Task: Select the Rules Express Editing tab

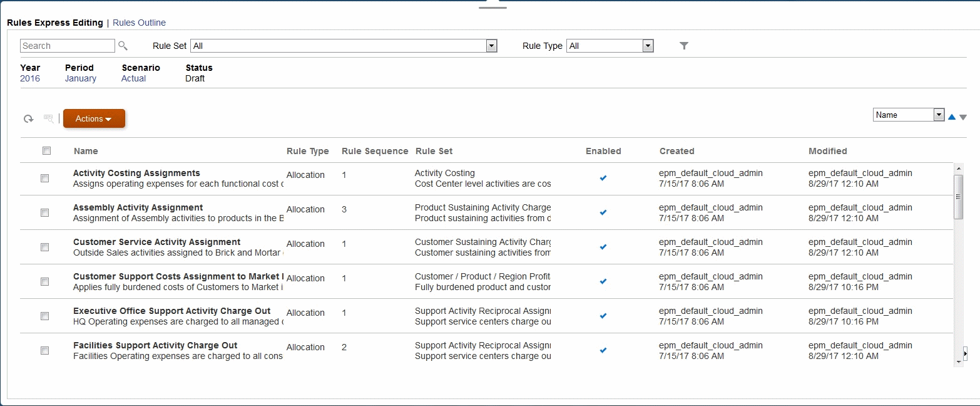Action: click(x=54, y=23)
